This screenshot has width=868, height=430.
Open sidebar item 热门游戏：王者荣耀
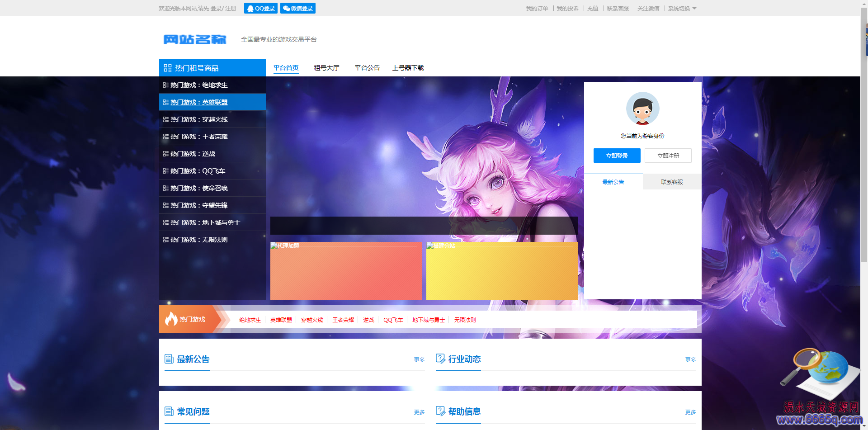[x=212, y=137]
